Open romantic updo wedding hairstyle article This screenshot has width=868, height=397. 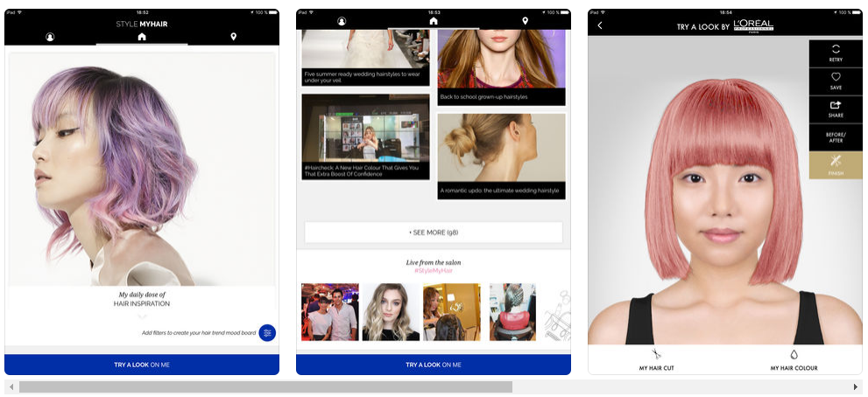502,156
